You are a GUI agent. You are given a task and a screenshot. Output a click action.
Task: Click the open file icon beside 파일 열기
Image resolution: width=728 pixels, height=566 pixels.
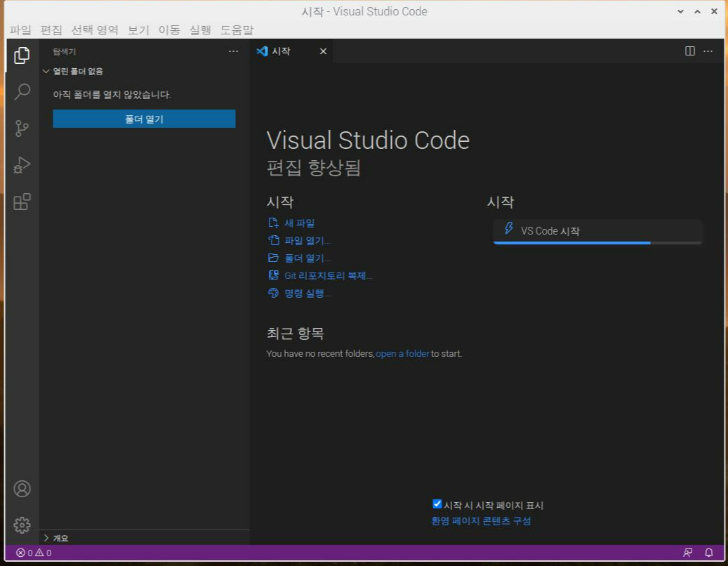274,241
